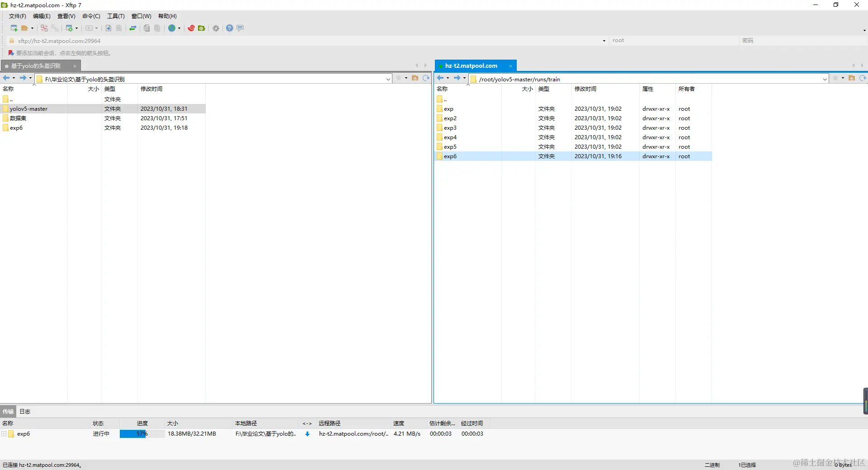Image resolution: width=868 pixels, height=470 pixels.
Task: Go back in the local pane
Action: (x=6, y=78)
